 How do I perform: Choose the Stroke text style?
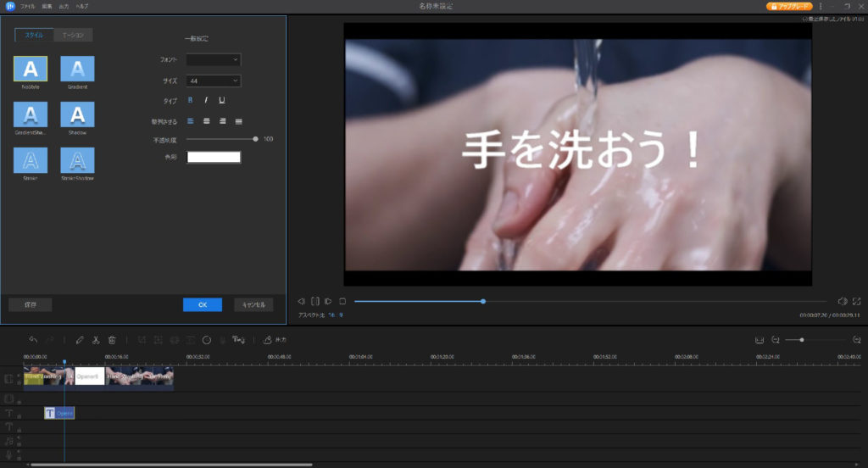(31, 160)
